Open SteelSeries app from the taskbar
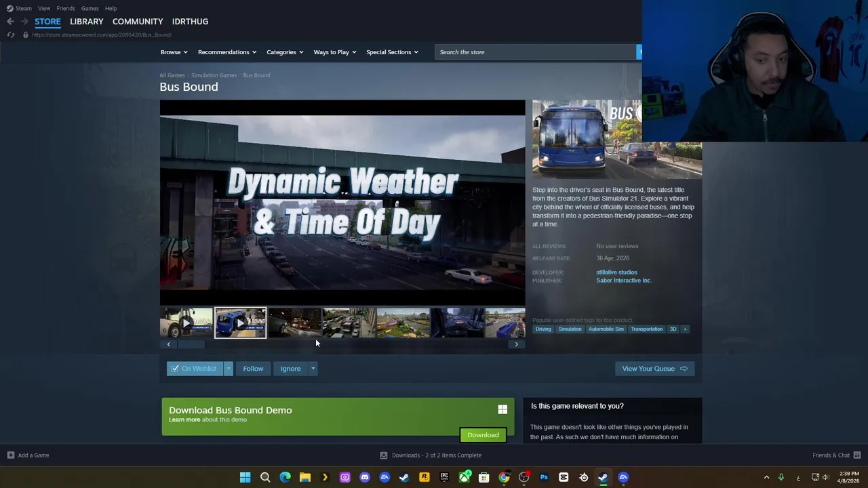The width and height of the screenshot is (868, 488). click(583, 477)
